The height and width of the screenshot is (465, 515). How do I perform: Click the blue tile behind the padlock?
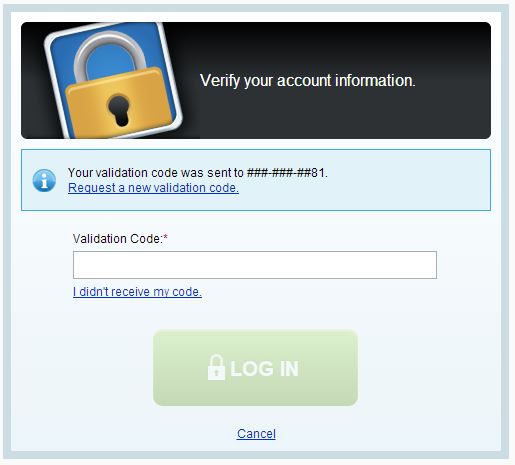click(x=113, y=80)
